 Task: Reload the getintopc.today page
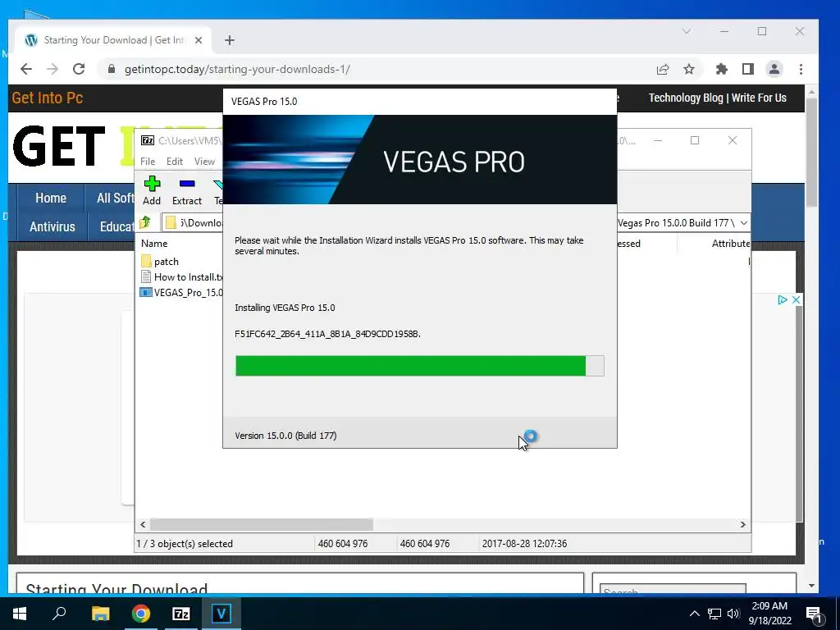click(79, 69)
